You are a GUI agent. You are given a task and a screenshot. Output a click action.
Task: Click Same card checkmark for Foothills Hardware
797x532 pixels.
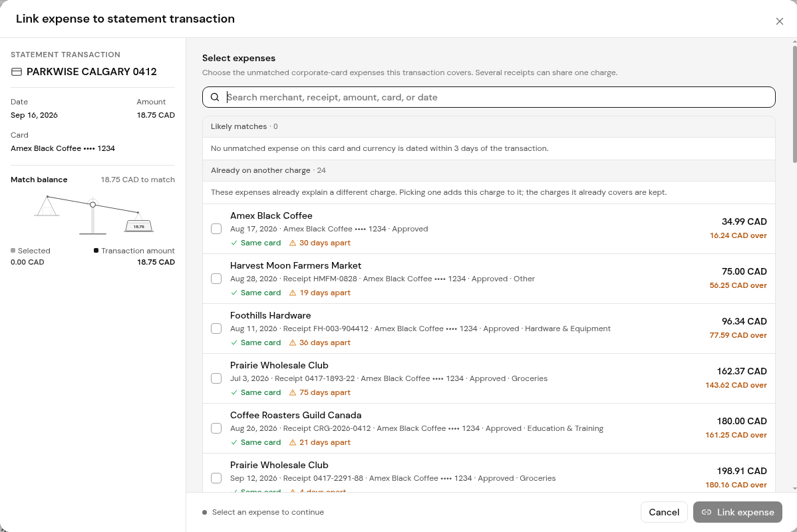tap(234, 342)
